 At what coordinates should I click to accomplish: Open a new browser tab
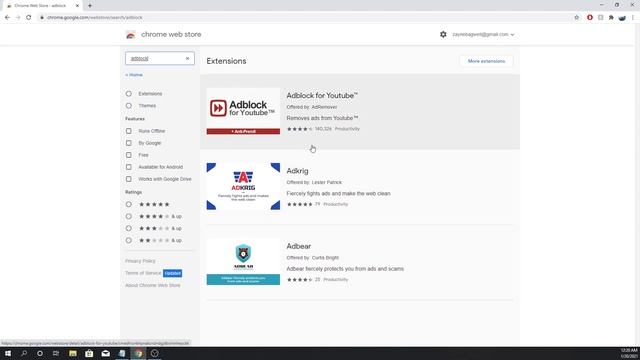90,6
